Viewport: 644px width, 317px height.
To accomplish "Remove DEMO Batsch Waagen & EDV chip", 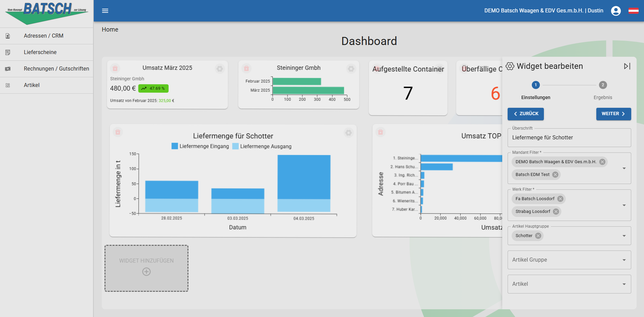I will tap(602, 162).
